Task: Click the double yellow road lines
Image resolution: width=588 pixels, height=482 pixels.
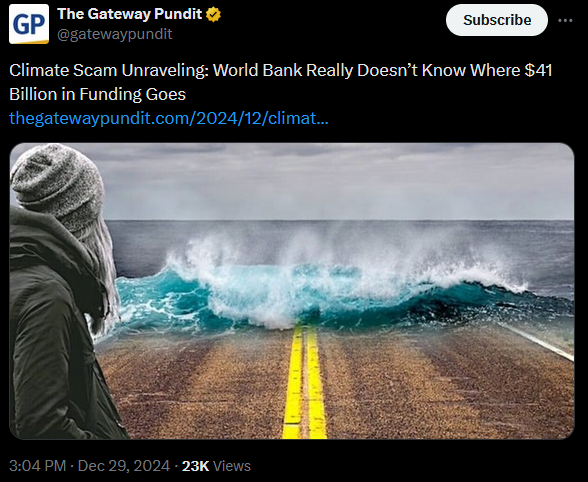Action: 304,383
